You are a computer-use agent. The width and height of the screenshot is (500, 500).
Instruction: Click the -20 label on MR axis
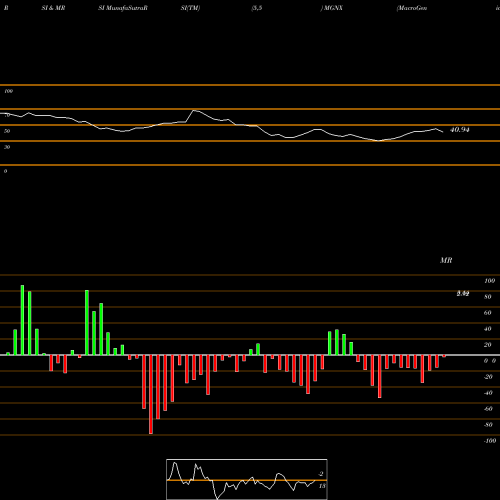[488, 377]
